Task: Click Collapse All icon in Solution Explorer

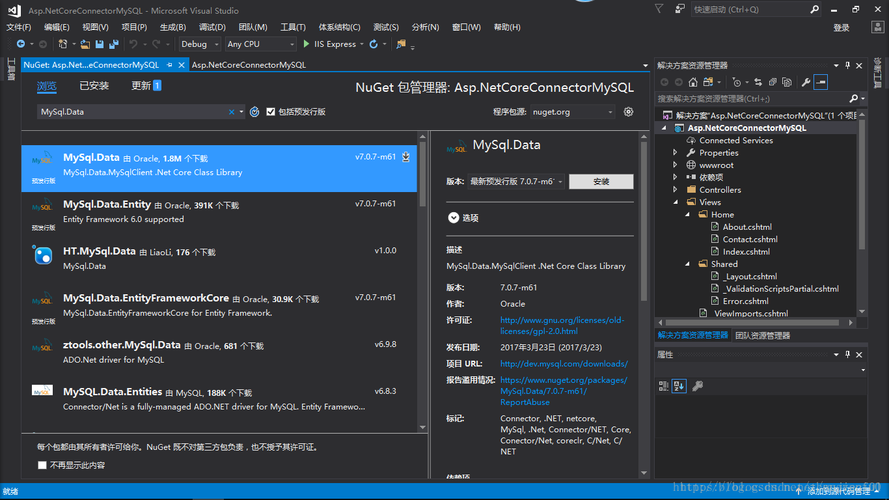Action: [772, 82]
